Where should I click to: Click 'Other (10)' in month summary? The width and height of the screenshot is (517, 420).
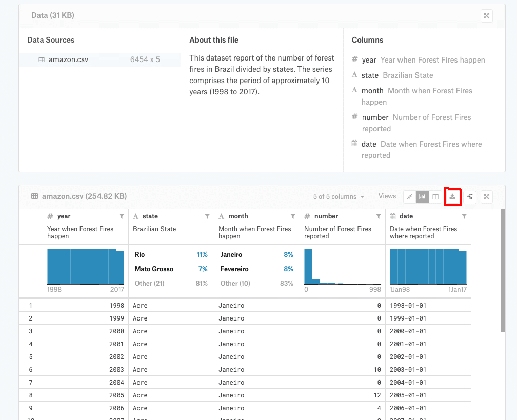[x=257, y=283]
